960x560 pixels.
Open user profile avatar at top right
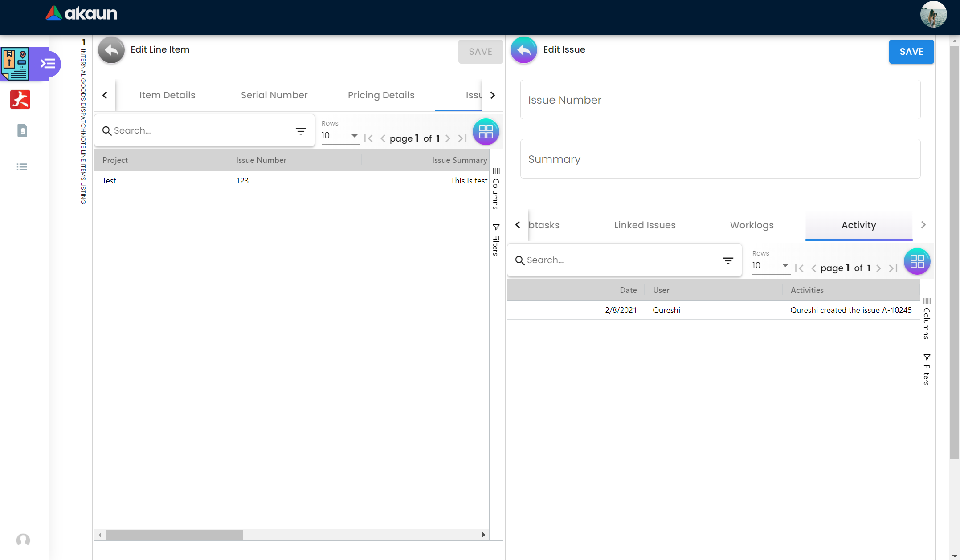(933, 15)
